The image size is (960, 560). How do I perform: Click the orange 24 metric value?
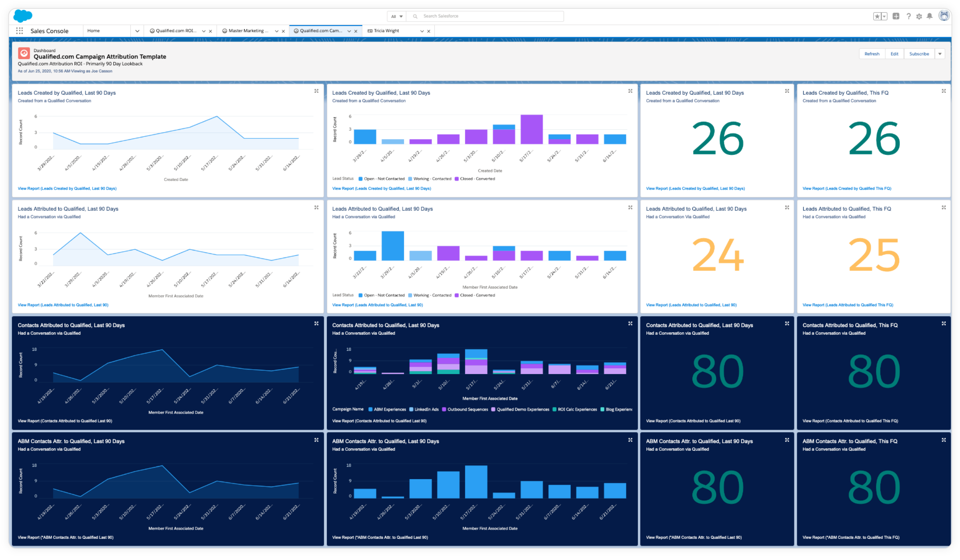point(718,254)
